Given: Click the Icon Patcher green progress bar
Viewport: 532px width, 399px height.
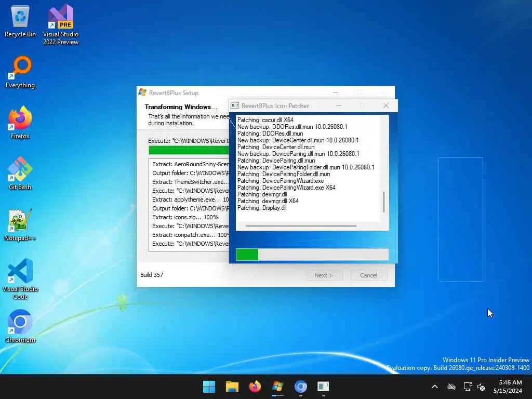Looking at the screenshot, I should [247, 255].
